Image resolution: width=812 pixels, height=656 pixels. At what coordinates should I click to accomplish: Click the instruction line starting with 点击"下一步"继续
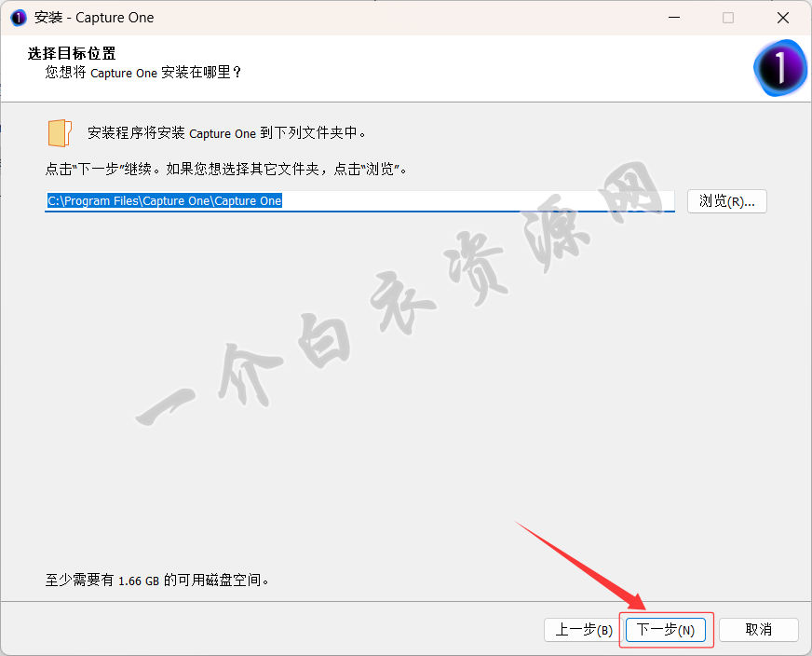pyautogui.click(x=226, y=169)
